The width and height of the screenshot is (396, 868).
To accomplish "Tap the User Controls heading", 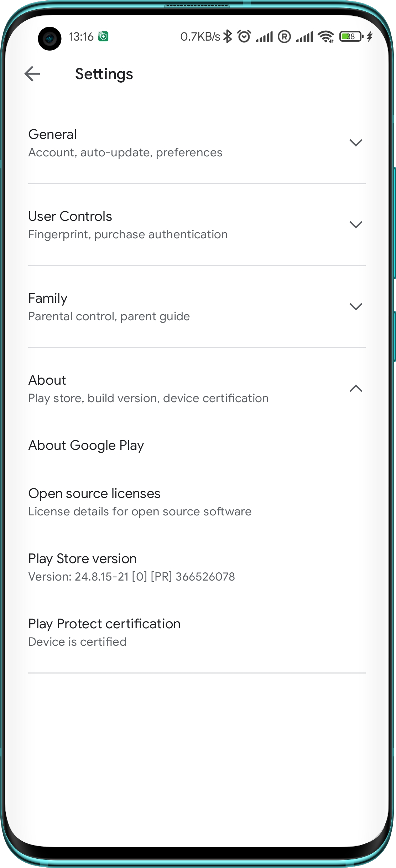I will coord(70,217).
